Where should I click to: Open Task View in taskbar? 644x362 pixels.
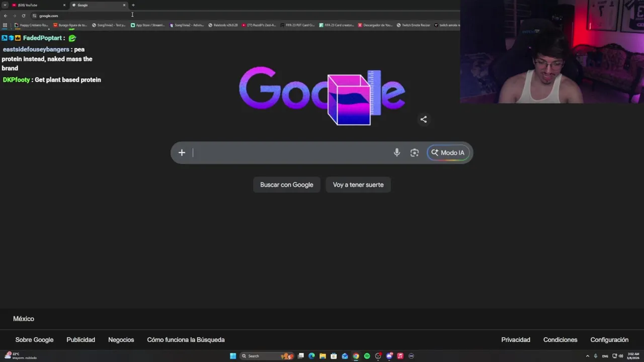pyautogui.click(x=301, y=356)
